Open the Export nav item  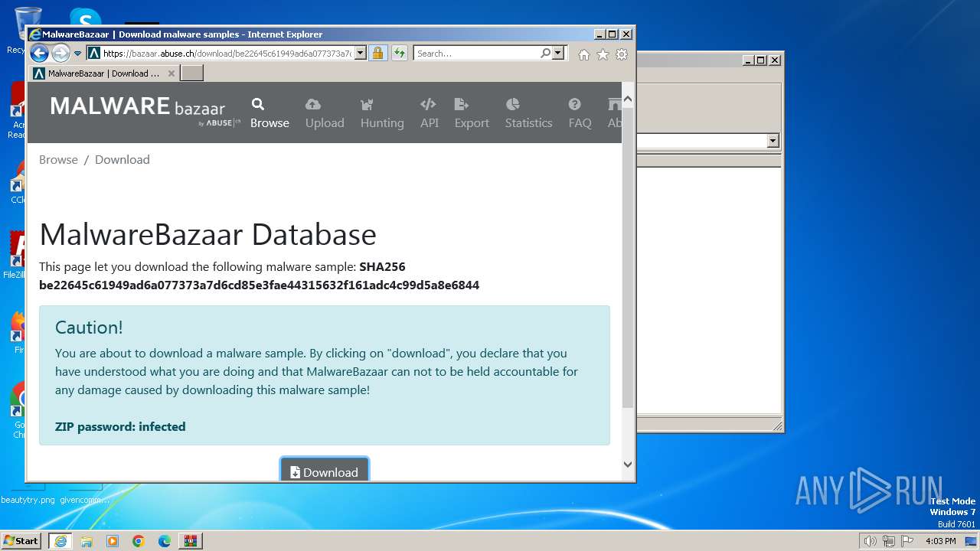tap(472, 113)
